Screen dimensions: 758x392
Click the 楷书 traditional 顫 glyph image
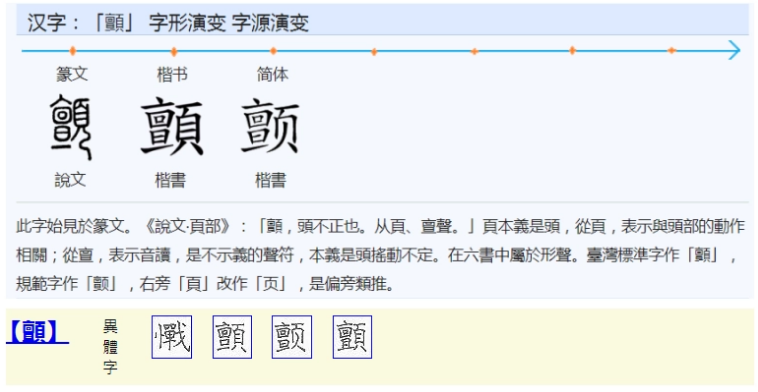[172, 127]
